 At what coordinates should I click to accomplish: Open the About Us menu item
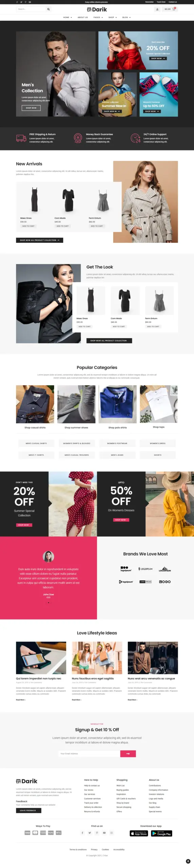coord(83,17)
